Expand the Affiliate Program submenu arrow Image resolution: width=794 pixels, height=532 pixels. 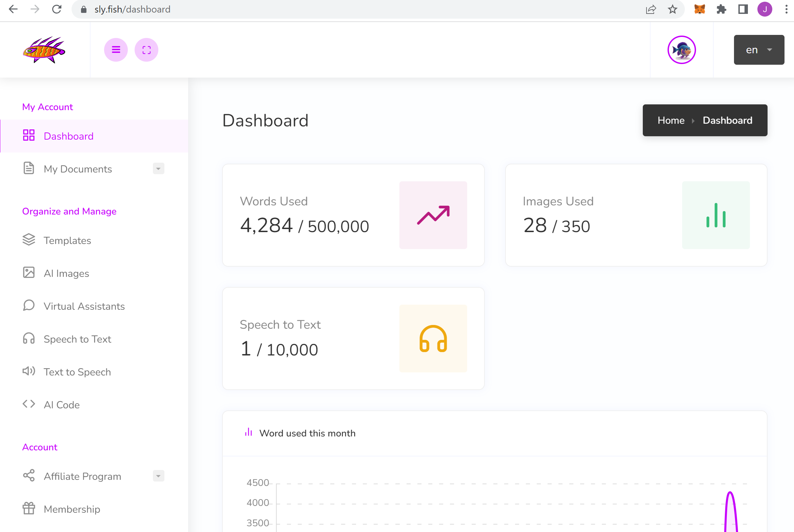pyautogui.click(x=158, y=476)
